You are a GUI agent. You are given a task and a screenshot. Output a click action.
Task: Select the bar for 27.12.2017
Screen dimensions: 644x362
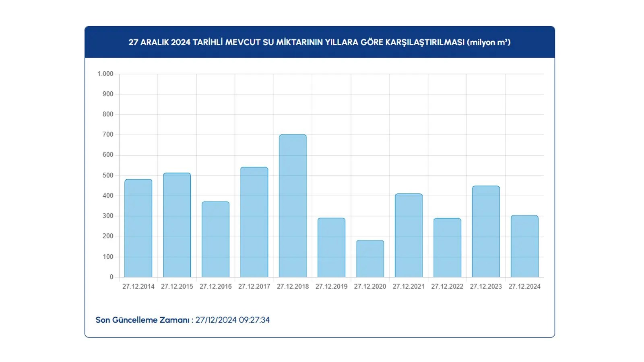click(254, 222)
